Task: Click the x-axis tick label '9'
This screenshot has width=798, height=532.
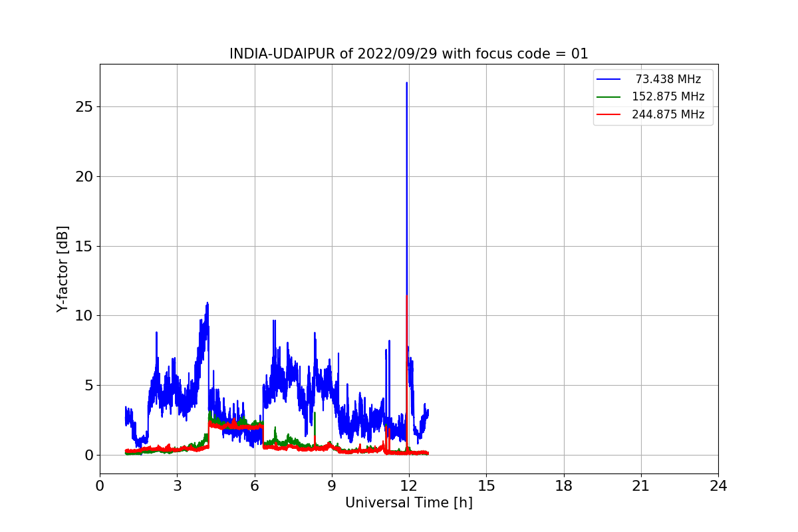Action: (x=332, y=486)
